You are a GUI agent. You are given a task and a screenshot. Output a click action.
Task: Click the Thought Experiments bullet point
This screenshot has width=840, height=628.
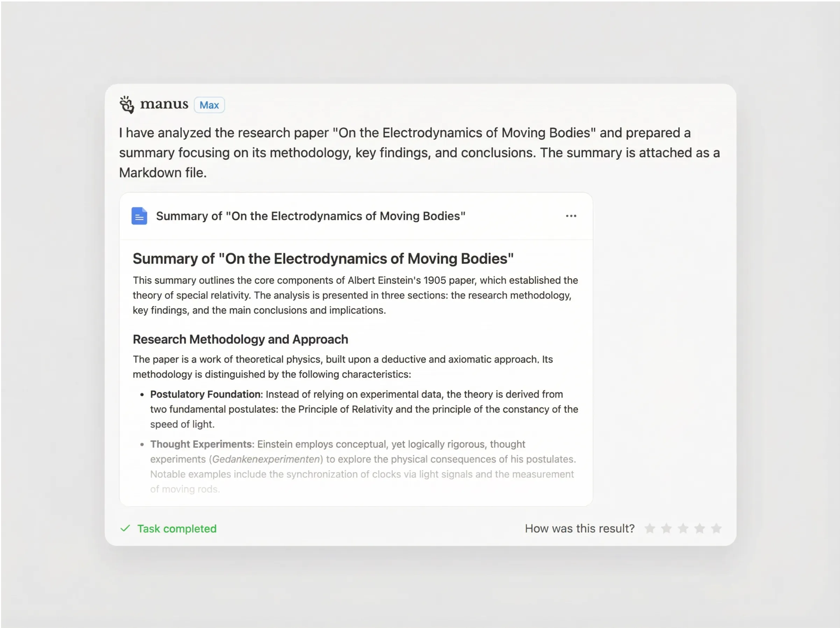point(363,459)
